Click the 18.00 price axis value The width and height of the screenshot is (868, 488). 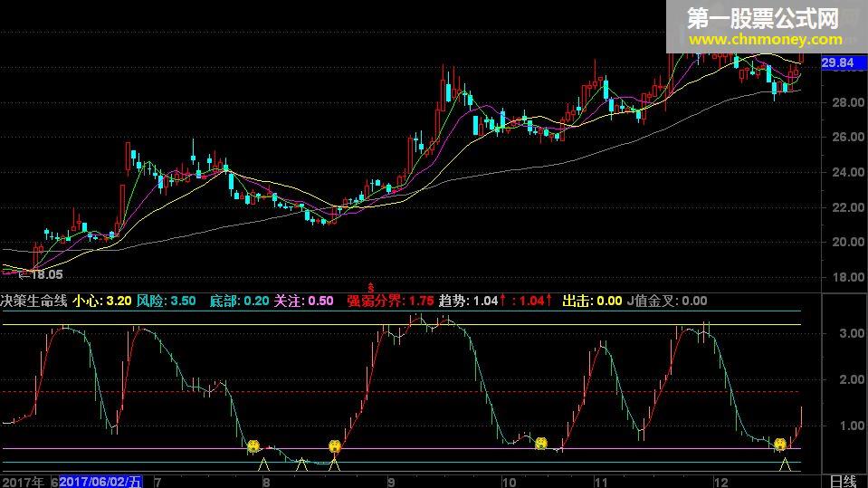[x=847, y=277]
